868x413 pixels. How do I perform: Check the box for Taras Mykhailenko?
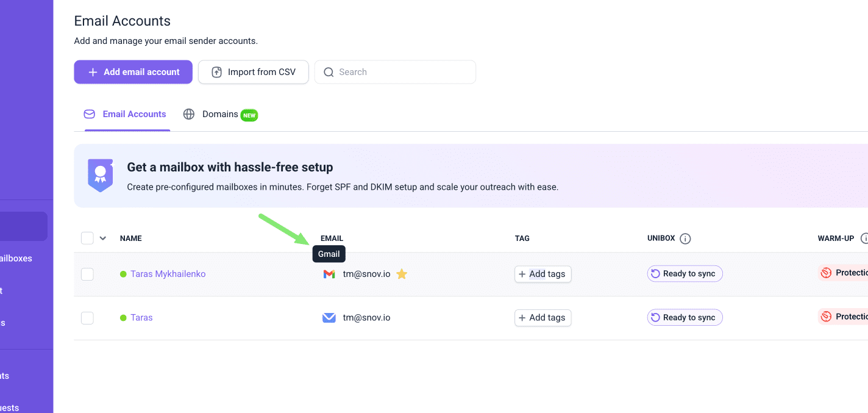coord(87,275)
